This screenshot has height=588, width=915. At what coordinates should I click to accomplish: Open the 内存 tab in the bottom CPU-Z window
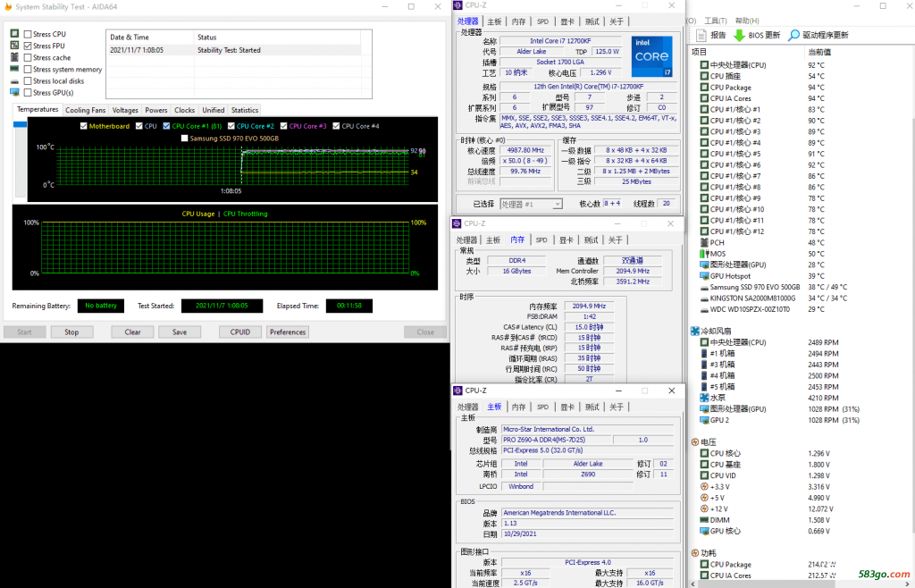pos(519,407)
